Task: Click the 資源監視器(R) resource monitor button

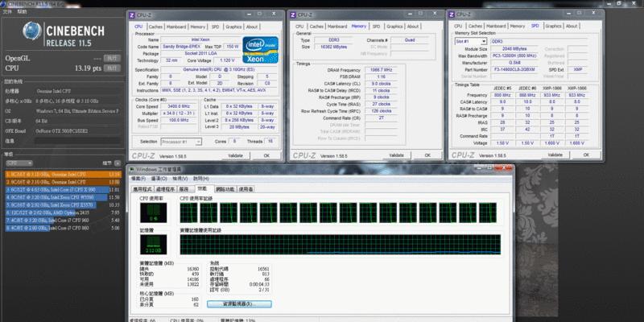Action: (239, 304)
